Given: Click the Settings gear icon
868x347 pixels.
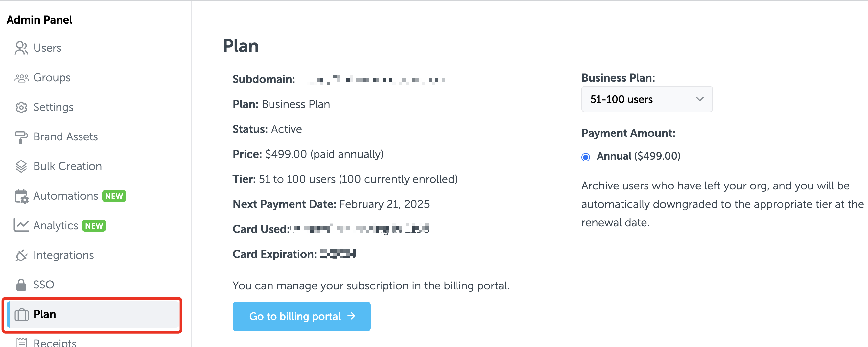Looking at the screenshot, I should tap(21, 107).
